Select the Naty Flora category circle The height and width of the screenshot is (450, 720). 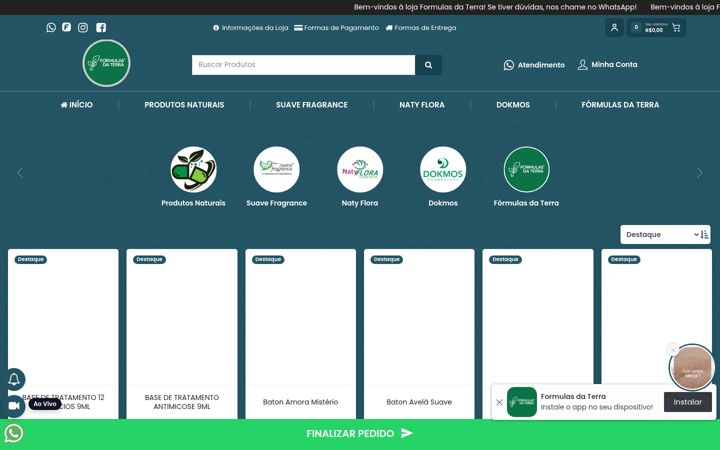pyautogui.click(x=360, y=169)
